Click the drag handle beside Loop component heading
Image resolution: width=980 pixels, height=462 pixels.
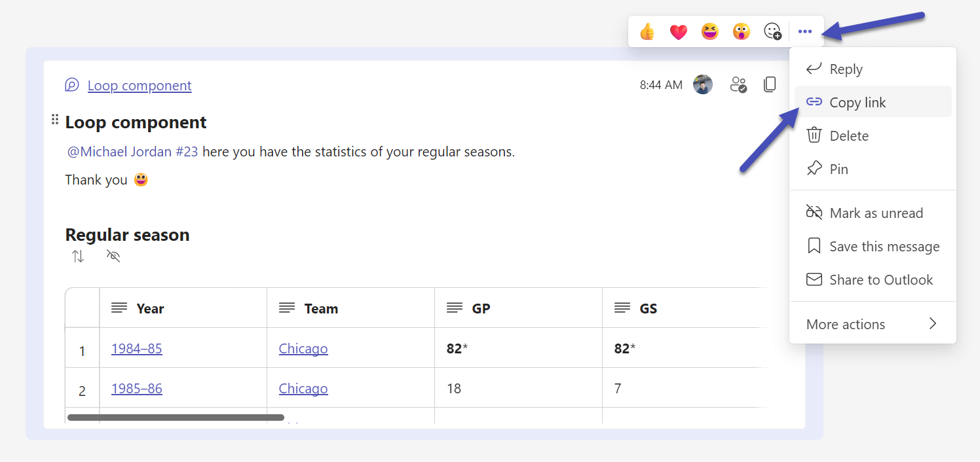55,119
